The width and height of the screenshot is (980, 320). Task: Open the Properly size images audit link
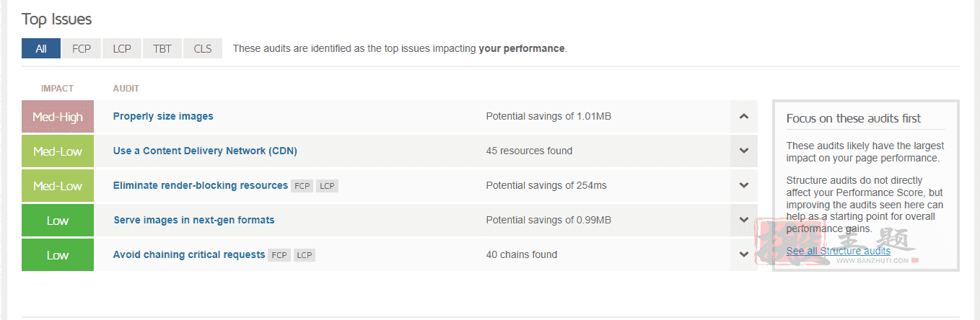coord(163,116)
